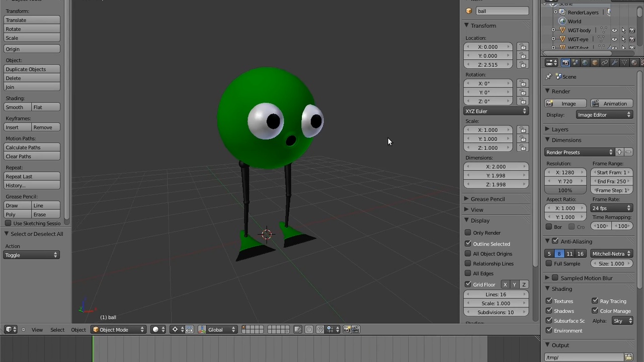Open the 24 fps frame rate dropdown
The width and height of the screenshot is (644, 362).
click(611, 208)
